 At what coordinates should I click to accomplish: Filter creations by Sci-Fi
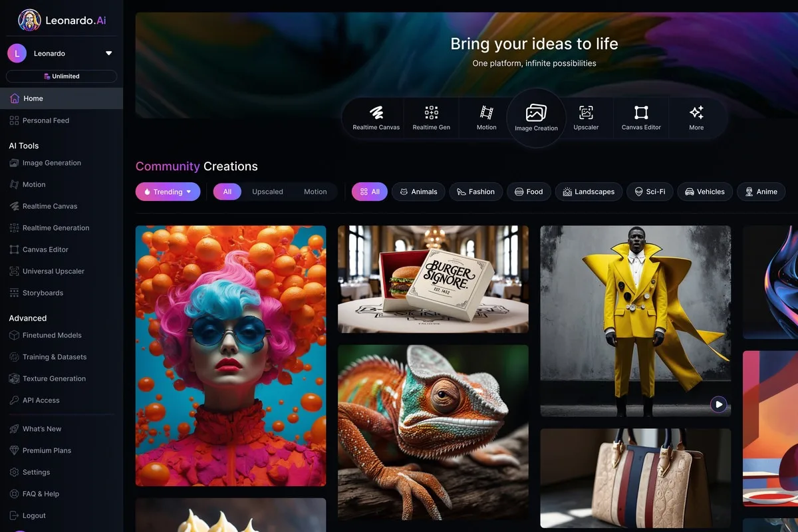click(x=650, y=192)
